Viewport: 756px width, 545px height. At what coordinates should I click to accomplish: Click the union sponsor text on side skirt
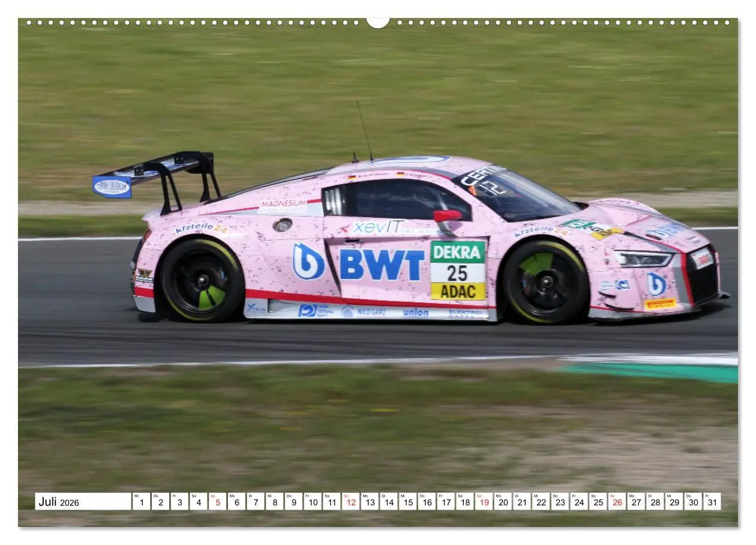click(416, 313)
